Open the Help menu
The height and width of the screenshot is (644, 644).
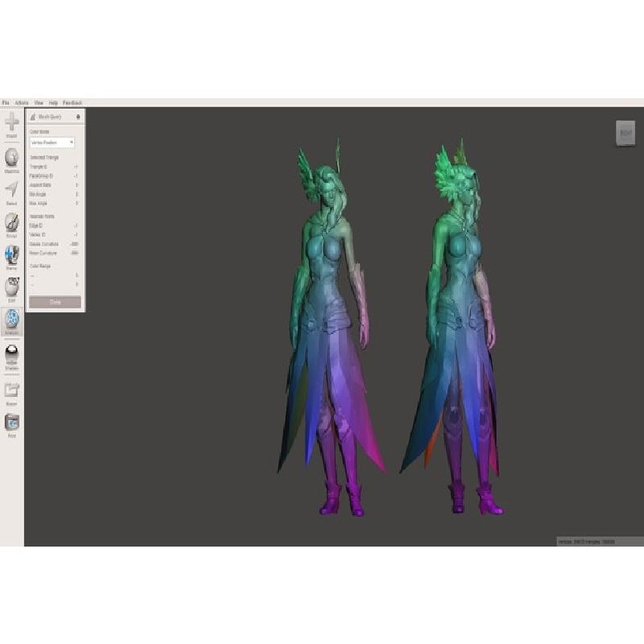[x=53, y=103]
